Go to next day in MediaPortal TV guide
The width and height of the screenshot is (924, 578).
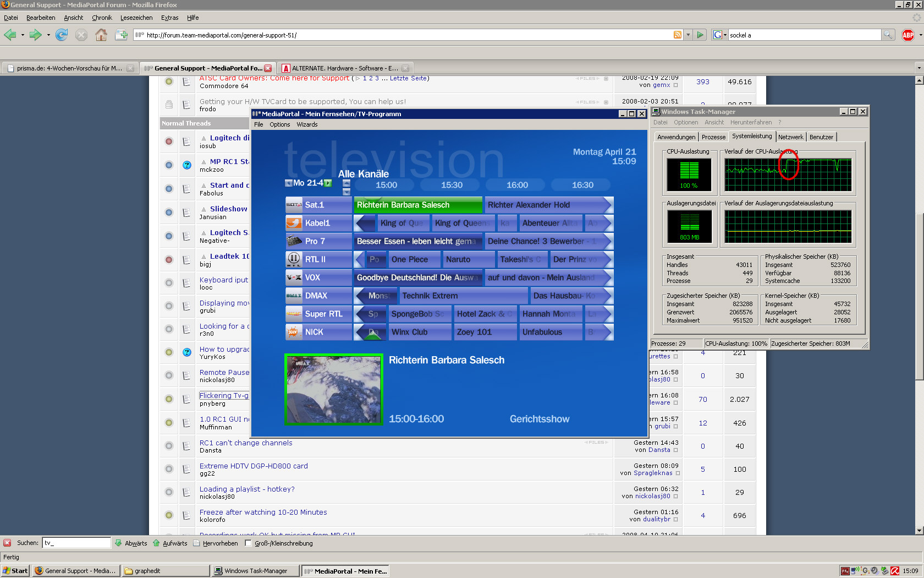pos(328,183)
